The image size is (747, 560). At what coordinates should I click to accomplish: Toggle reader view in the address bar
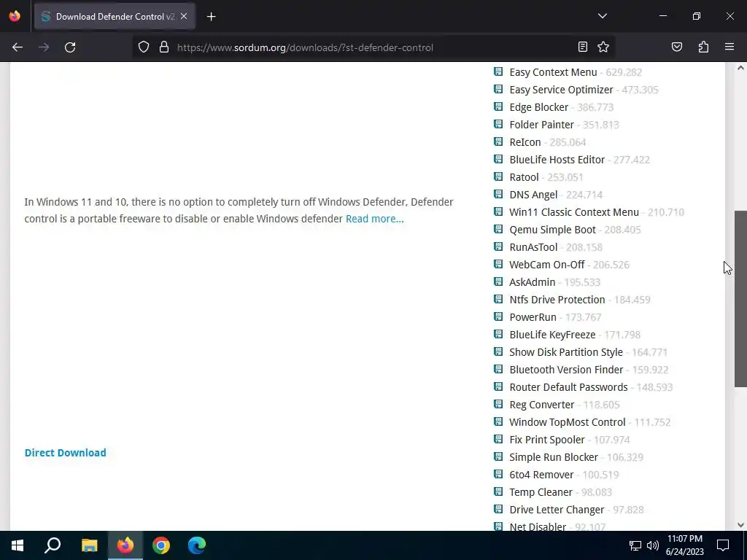pos(583,47)
